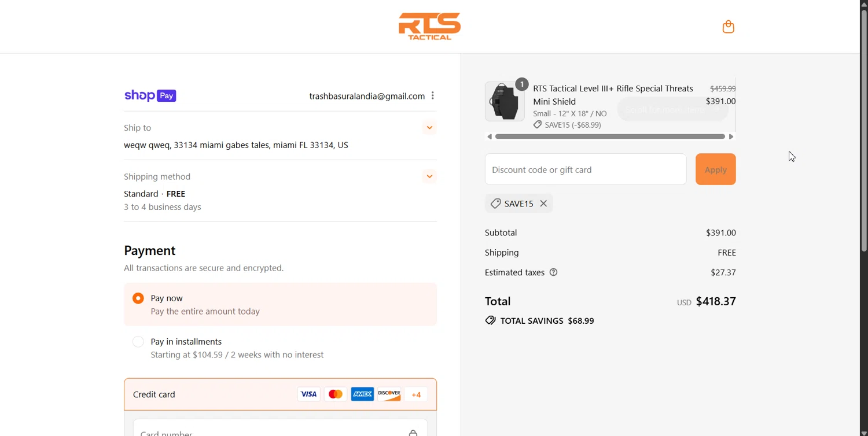Viewport: 868px width, 436px height.
Task: Click the Discover card icon
Action: (x=389, y=394)
